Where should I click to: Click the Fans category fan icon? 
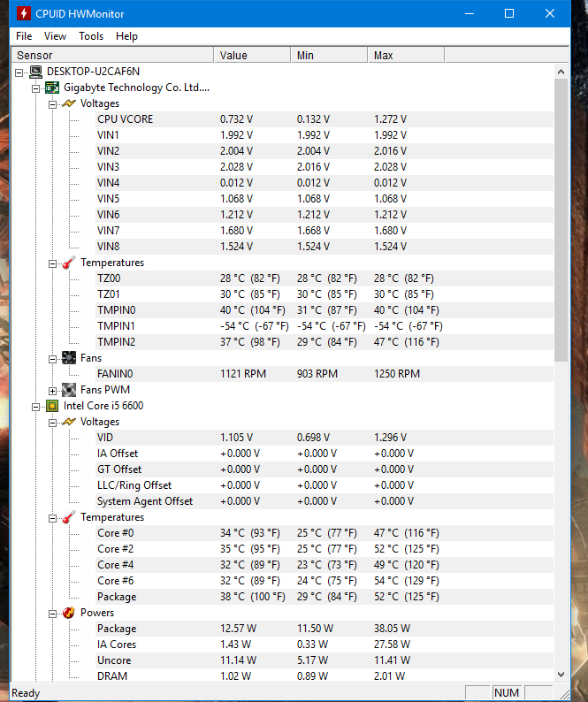(68, 358)
